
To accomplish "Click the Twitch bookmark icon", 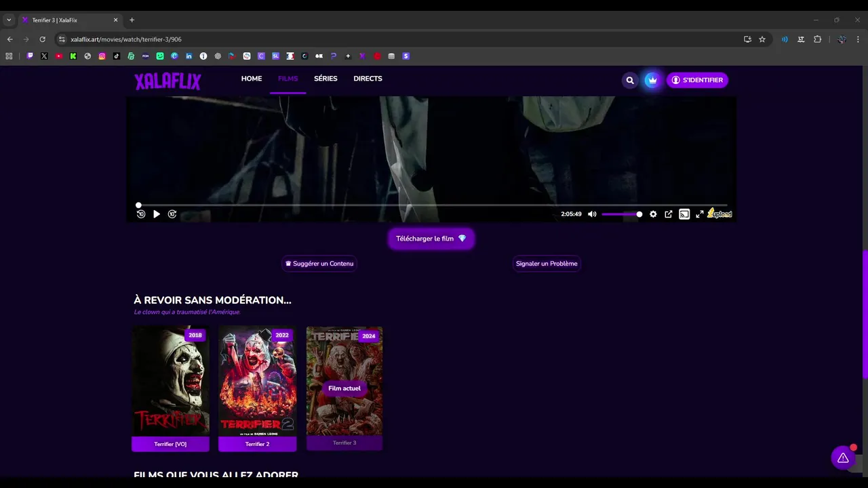I will pyautogui.click(x=30, y=56).
